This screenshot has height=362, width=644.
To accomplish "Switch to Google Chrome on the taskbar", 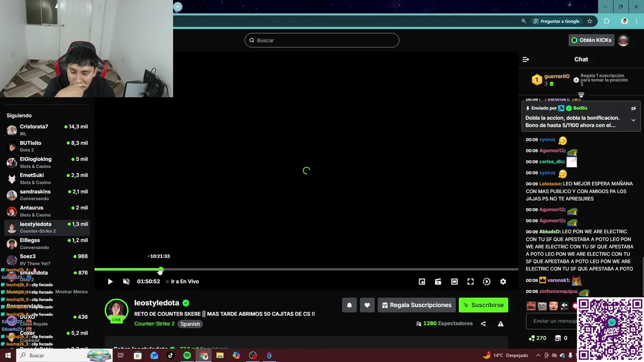I will coord(204,355).
